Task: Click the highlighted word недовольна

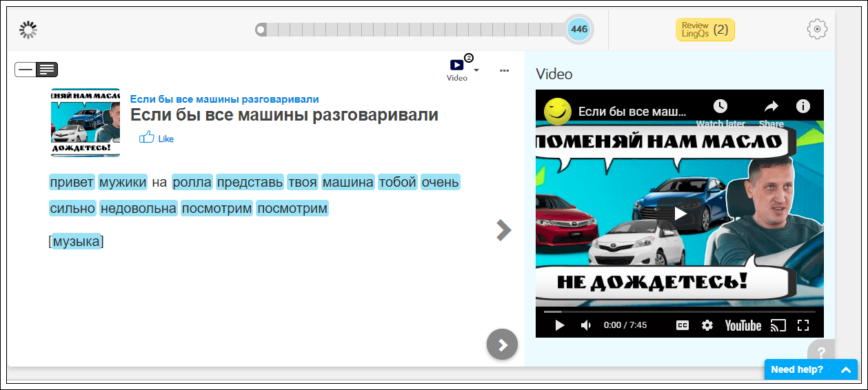Action: [x=139, y=207]
